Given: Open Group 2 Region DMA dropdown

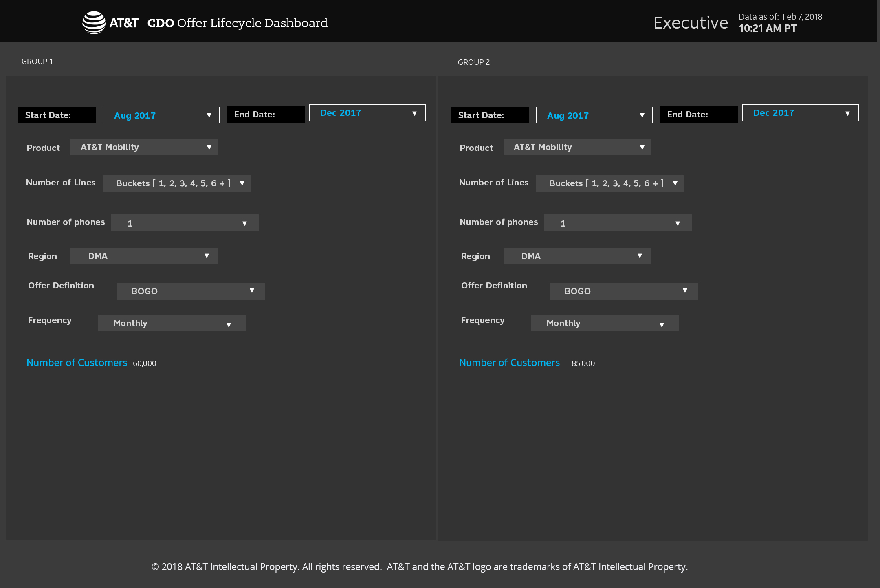Looking at the screenshot, I should [577, 256].
